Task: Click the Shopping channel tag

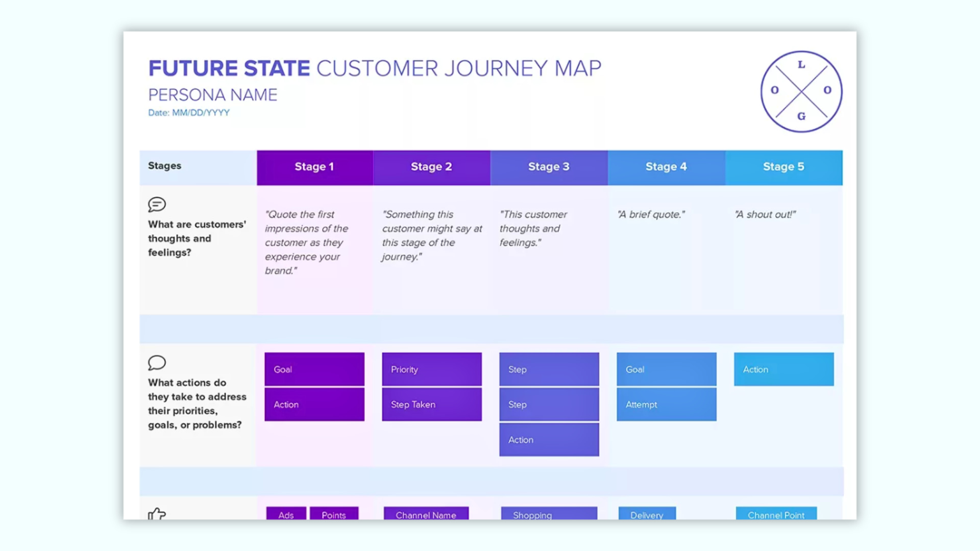Action: tap(549, 513)
